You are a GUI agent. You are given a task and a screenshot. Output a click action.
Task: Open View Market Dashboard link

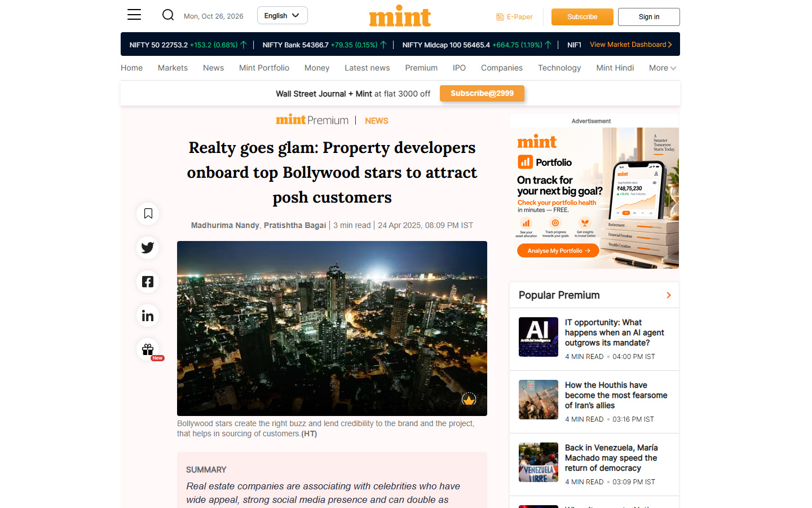pos(631,45)
